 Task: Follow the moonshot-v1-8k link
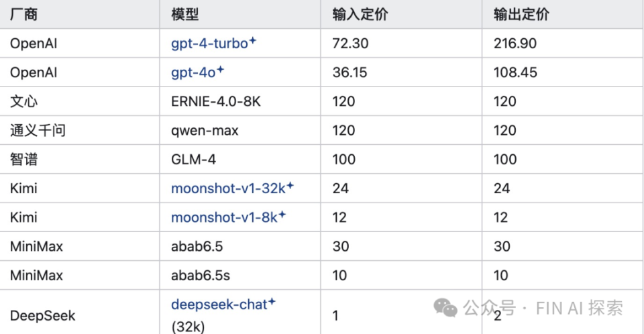[x=224, y=218]
